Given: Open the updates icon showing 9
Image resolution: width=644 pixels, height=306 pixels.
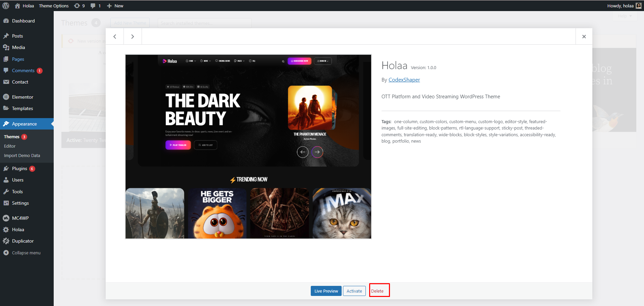Looking at the screenshot, I should click(79, 6).
